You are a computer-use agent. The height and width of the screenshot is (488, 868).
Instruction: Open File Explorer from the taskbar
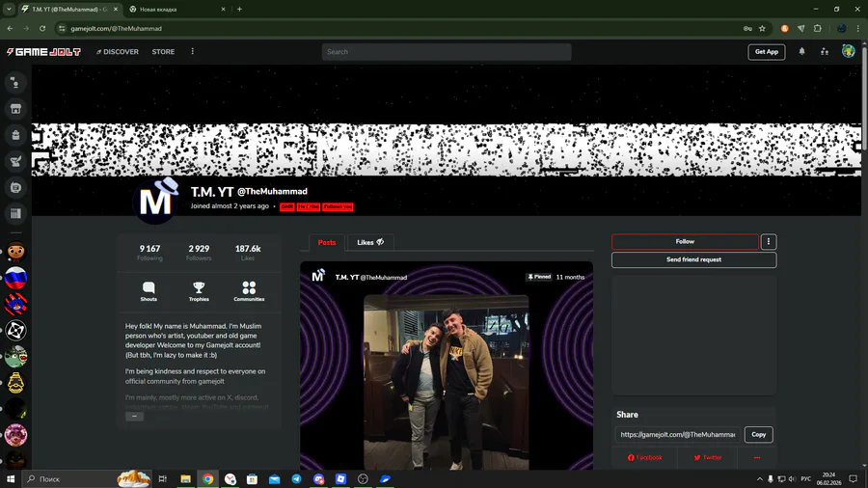tap(185, 478)
